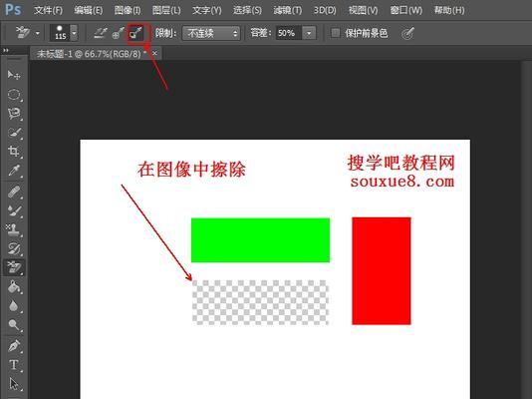Open the 选择(S) menu
The width and height of the screenshot is (532, 399).
click(247, 10)
